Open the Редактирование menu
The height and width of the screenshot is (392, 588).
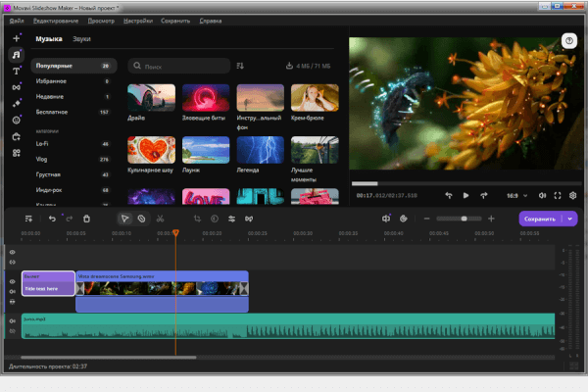tap(56, 21)
